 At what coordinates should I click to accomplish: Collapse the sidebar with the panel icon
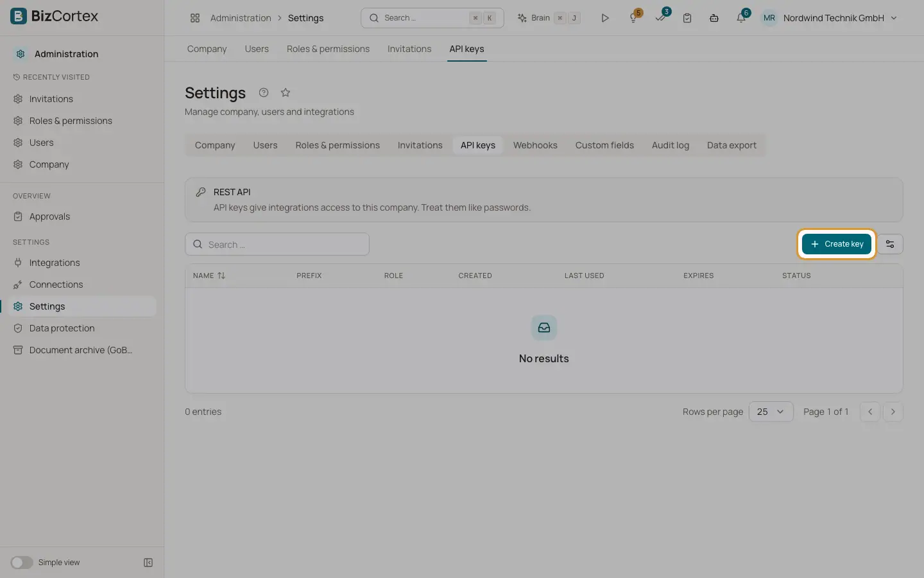tap(148, 563)
